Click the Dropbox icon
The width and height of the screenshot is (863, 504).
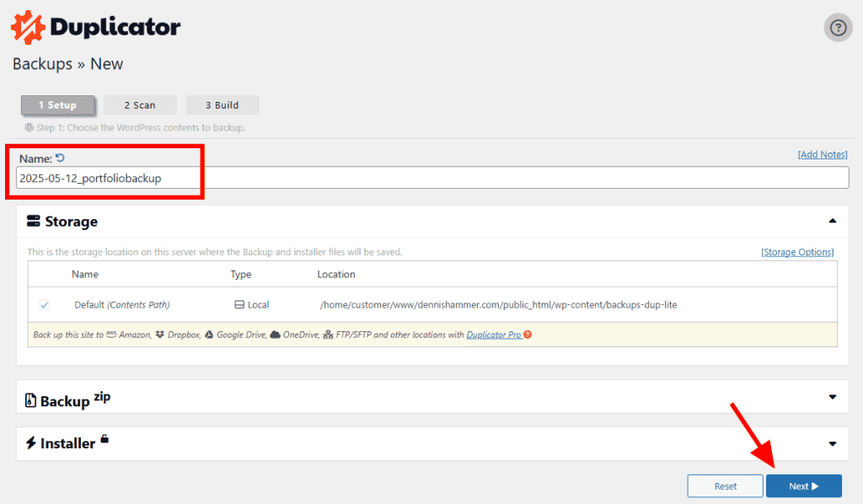(x=159, y=335)
